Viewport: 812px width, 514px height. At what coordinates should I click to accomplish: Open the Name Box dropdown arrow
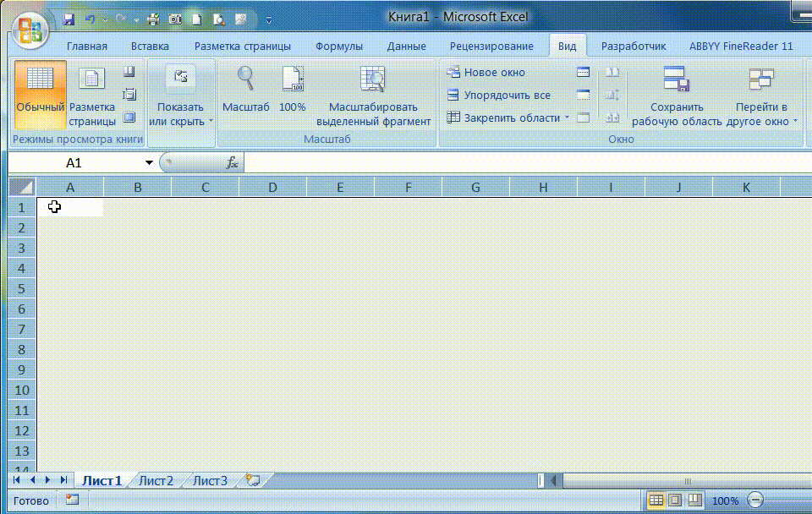click(x=149, y=163)
